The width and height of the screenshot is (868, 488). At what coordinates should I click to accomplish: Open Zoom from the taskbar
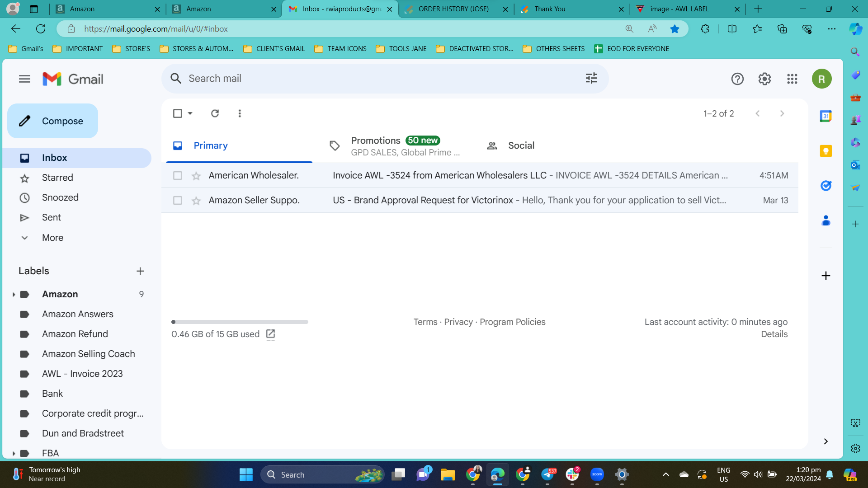(x=597, y=474)
